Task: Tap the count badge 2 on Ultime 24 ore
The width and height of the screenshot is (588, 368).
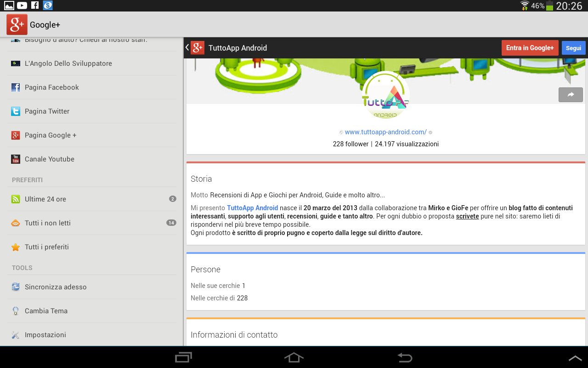Action: coord(173,199)
